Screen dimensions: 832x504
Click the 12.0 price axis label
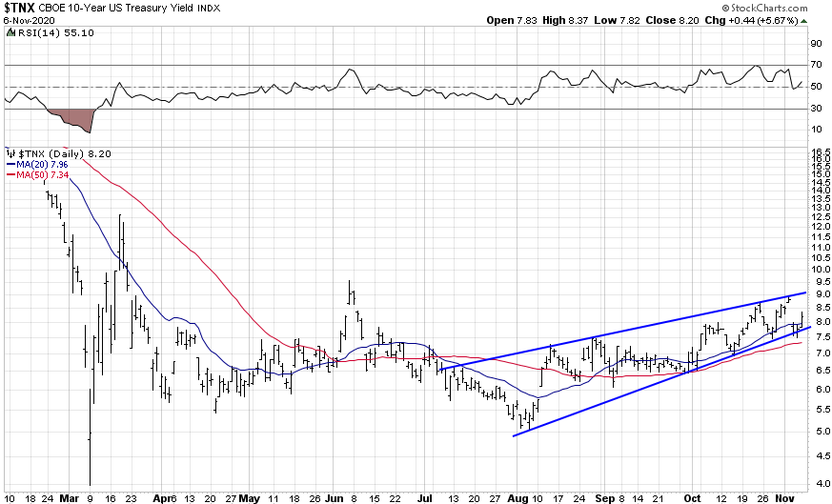click(822, 227)
